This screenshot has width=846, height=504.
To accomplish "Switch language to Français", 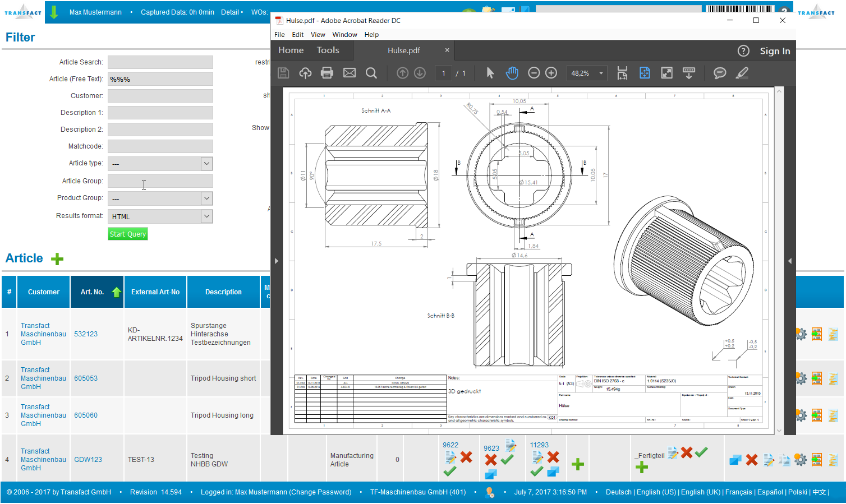I will pos(738,492).
